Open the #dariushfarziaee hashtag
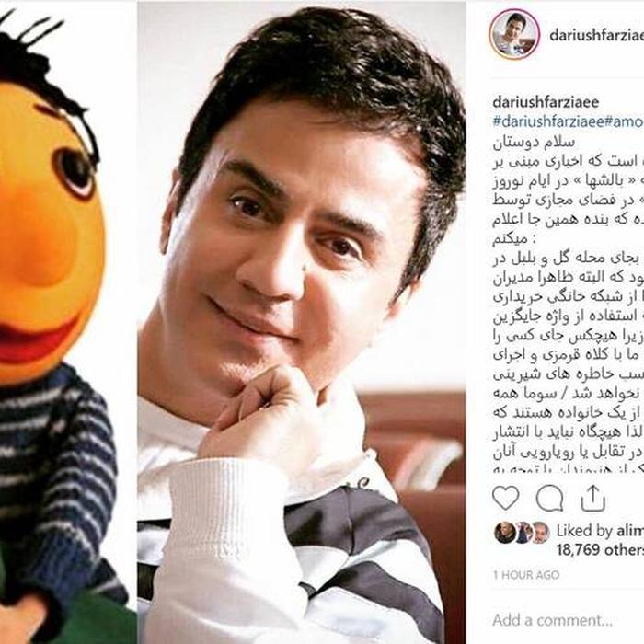Screen dimensions: 644x644 click(548, 122)
